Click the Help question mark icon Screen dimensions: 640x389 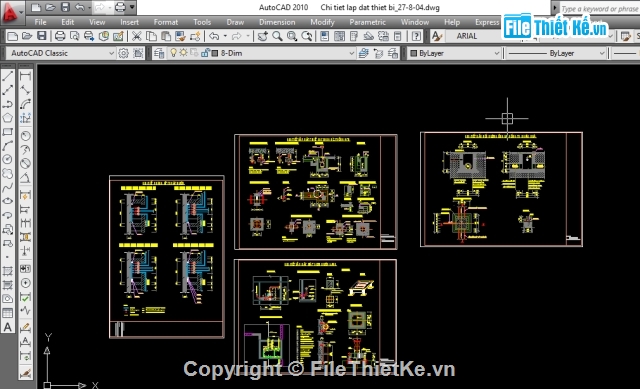[416, 36]
